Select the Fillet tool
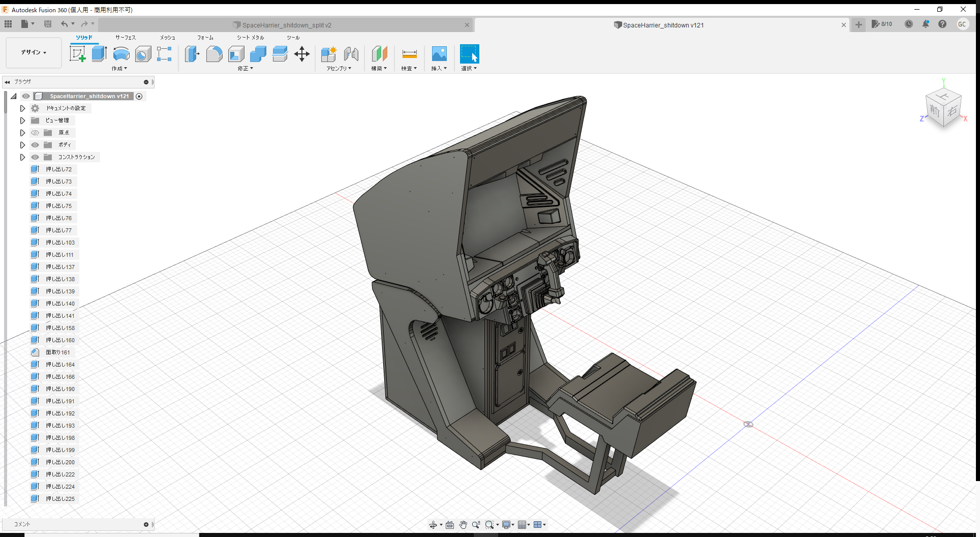The height and width of the screenshot is (537, 980). pos(214,53)
